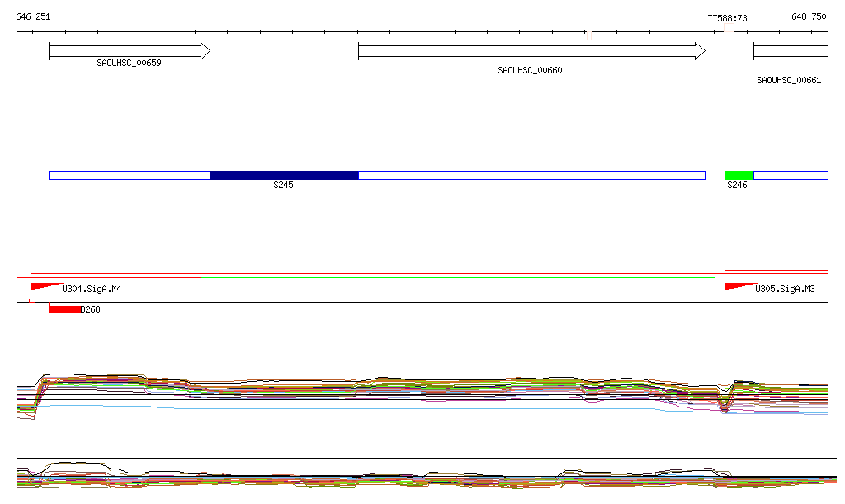Click the S245 text label

tap(283, 186)
